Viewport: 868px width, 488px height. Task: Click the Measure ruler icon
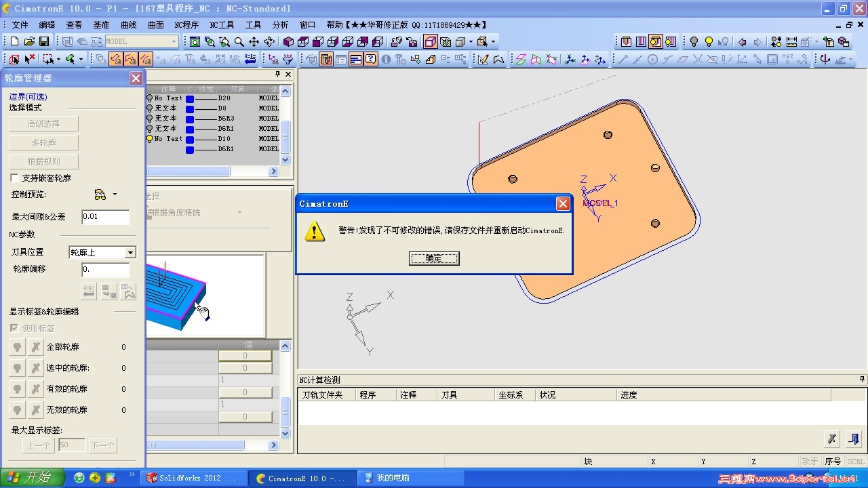coord(791,42)
